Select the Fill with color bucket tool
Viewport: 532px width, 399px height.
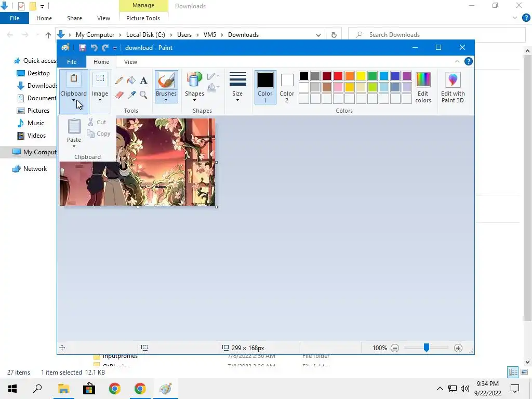click(131, 81)
